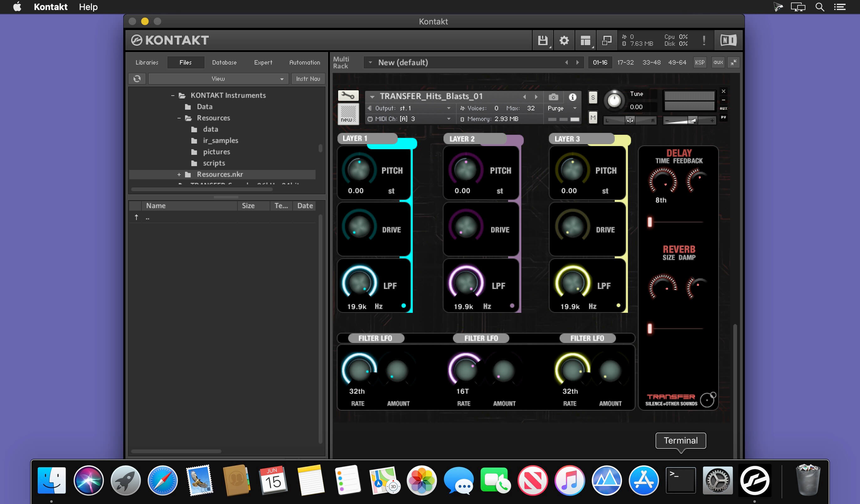Open System Preferences from the Dock
Screen dimensions: 860x504
pos(718,480)
